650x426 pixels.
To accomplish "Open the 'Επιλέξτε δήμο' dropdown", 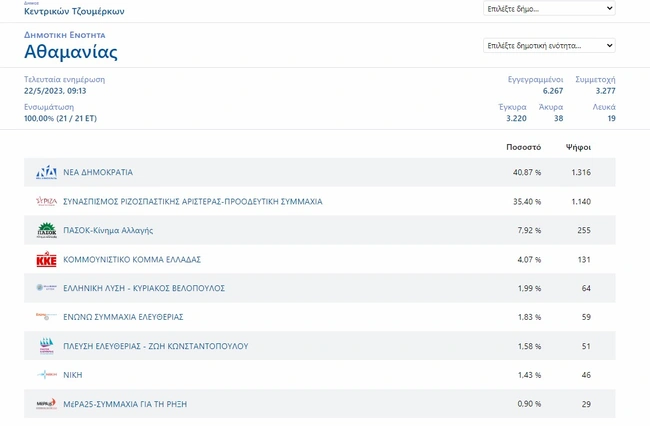I will point(547,8).
